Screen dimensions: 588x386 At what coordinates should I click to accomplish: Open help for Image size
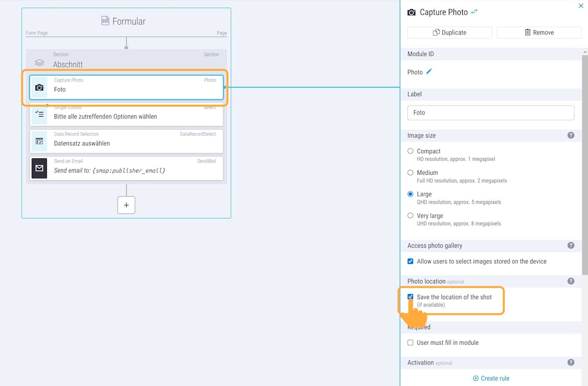(x=571, y=135)
